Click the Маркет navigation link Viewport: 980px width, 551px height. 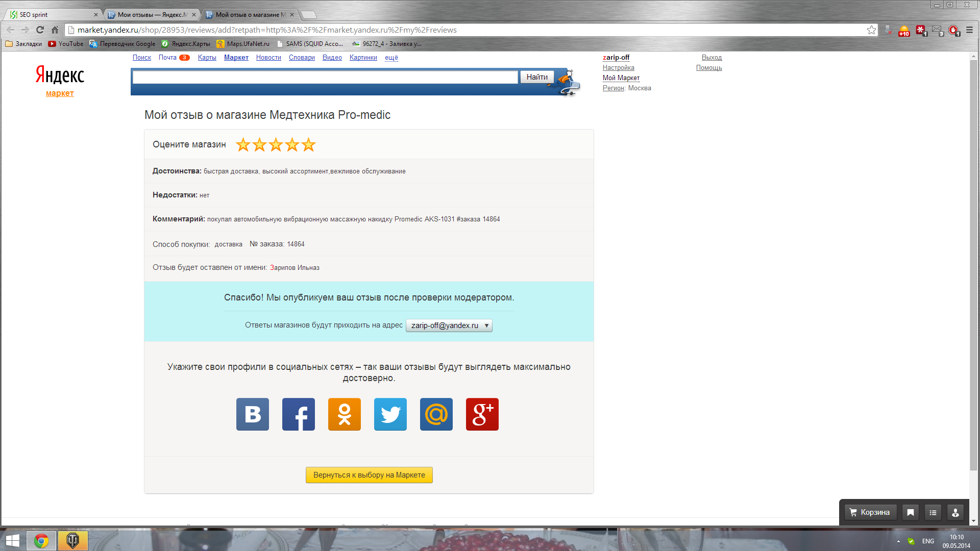tap(236, 58)
